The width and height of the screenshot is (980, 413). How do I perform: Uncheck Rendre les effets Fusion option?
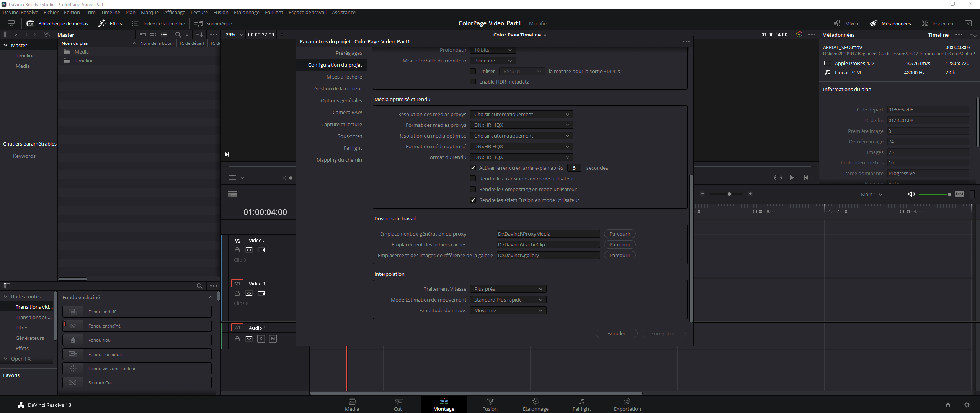pyautogui.click(x=473, y=200)
